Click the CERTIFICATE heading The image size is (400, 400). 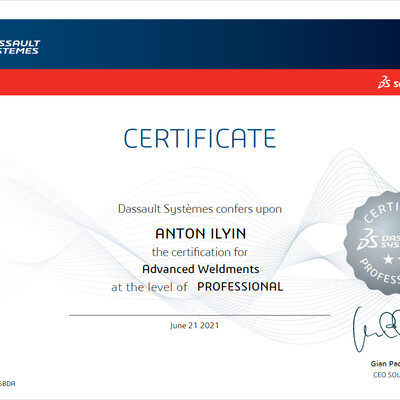point(200,138)
